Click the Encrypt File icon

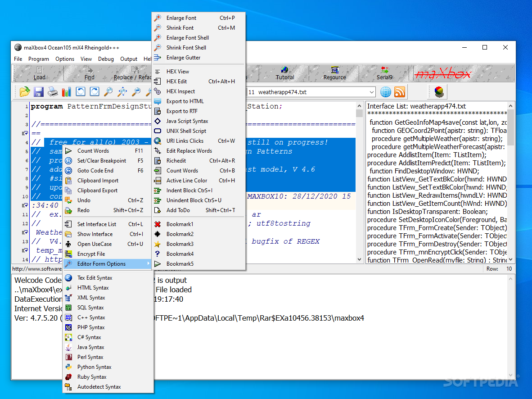click(68, 254)
